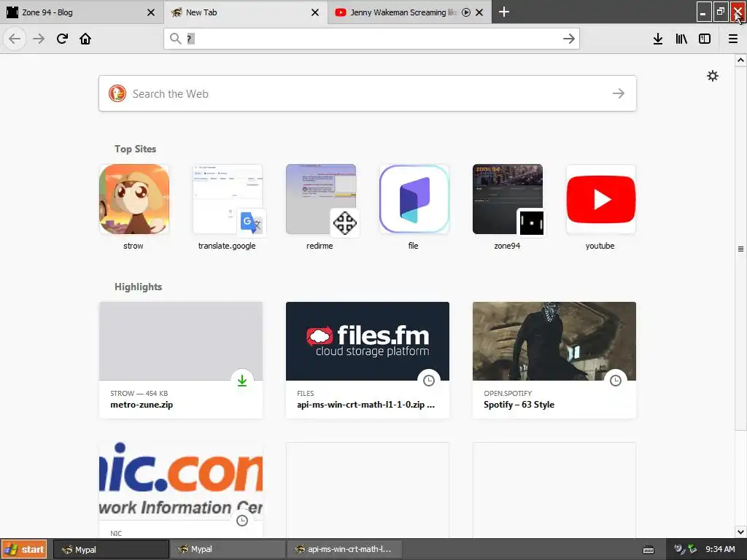Open Spotify – 63 Style highlight

coord(554,360)
